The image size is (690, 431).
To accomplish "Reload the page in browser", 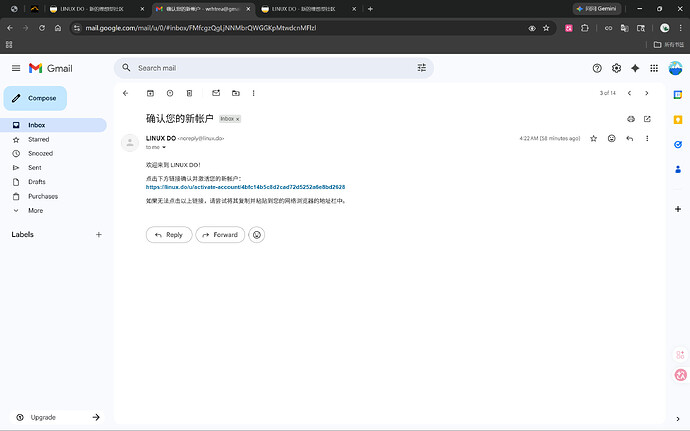I will point(42,28).
